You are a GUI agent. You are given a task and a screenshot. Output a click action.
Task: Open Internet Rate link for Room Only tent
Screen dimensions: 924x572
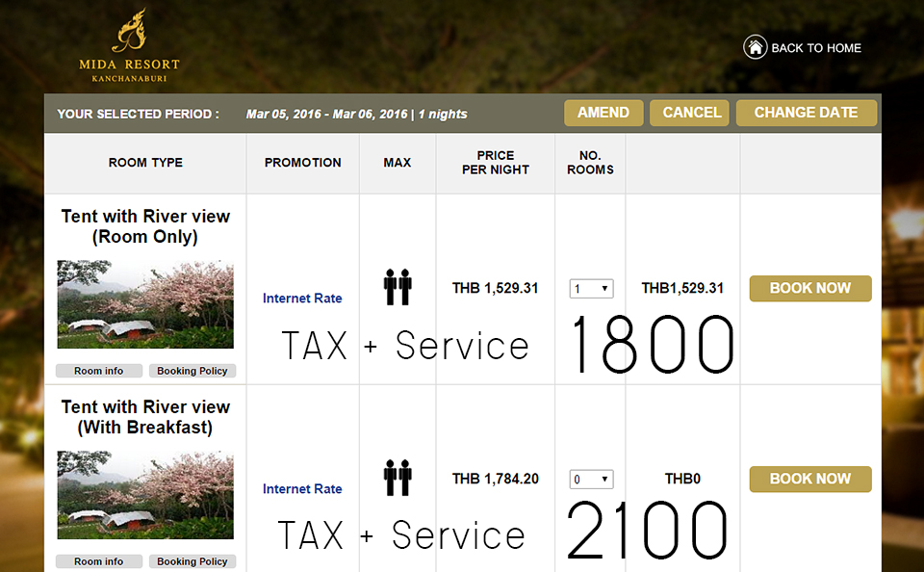302,299
